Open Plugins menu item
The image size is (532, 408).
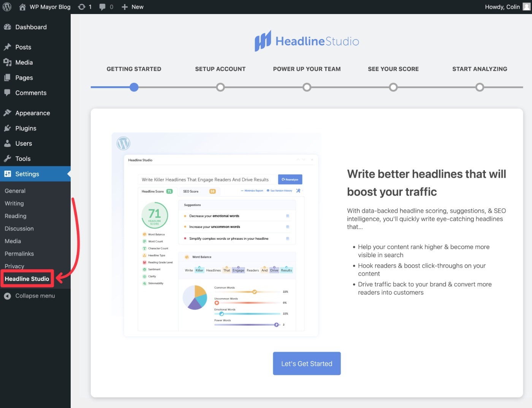point(35,128)
